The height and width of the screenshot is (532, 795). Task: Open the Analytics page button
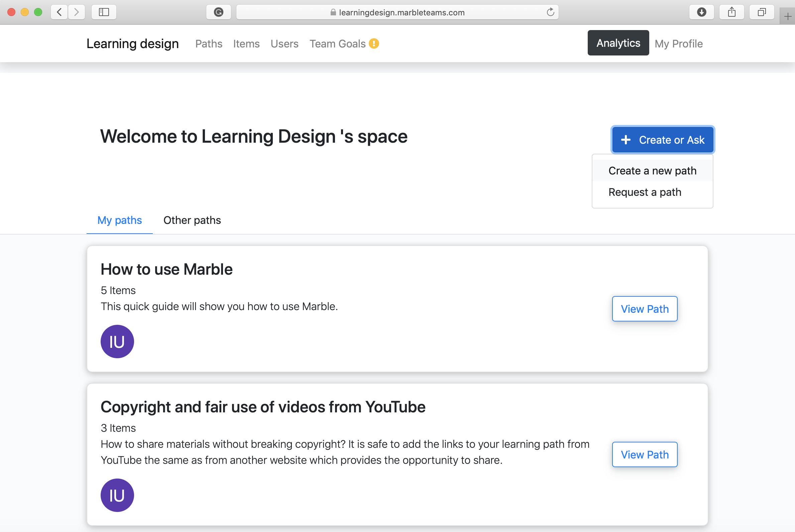(x=618, y=43)
